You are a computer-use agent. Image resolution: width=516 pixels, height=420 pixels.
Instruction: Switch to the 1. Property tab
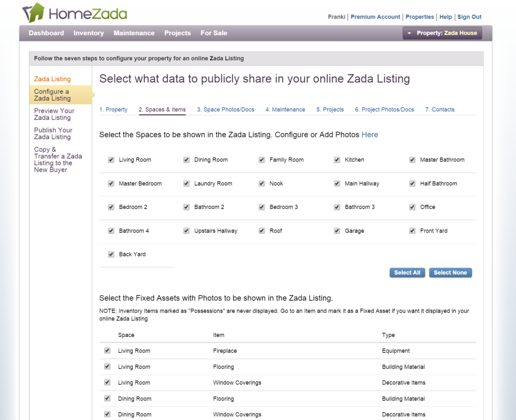(x=113, y=109)
